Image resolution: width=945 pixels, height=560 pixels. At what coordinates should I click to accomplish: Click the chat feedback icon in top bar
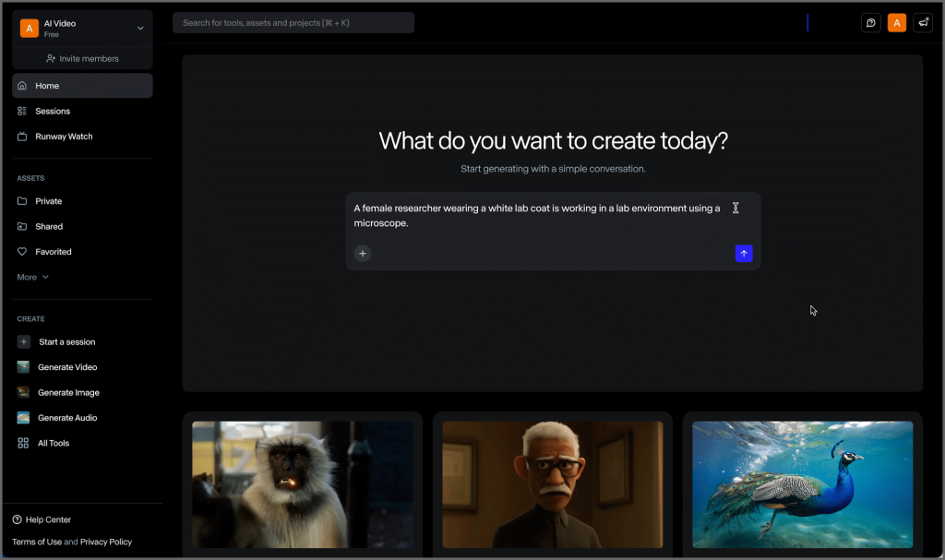pyautogui.click(x=871, y=23)
